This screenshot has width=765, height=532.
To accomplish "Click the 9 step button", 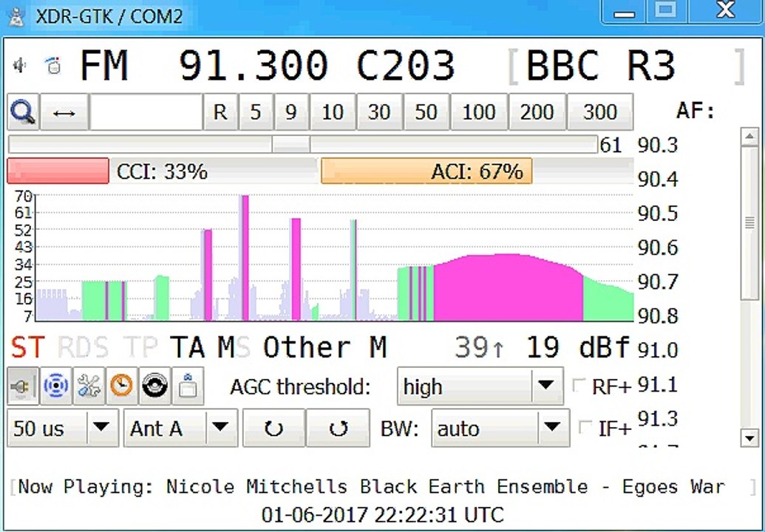I will pyautogui.click(x=291, y=112).
